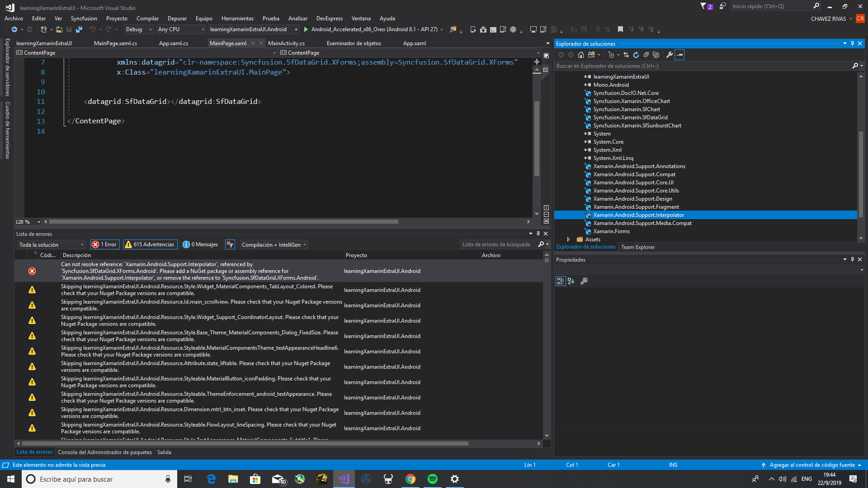The height and width of the screenshot is (488, 868).
Task: Click property pages wrench in Properties panel
Action: coord(584,281)
